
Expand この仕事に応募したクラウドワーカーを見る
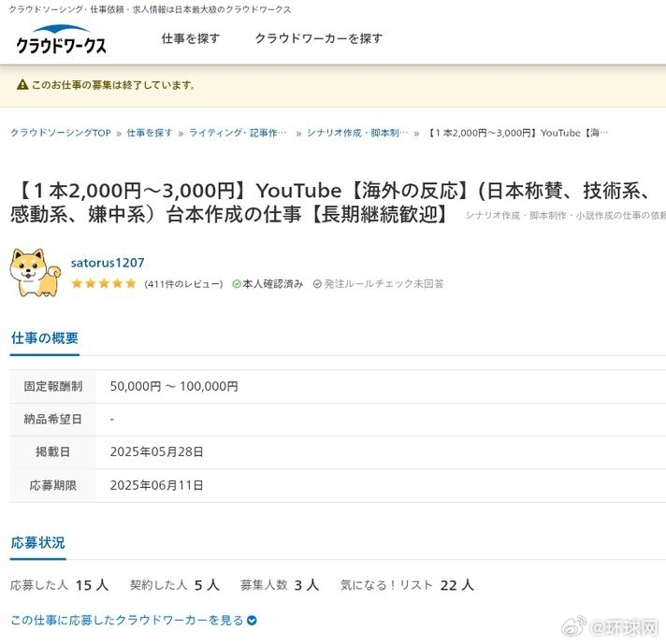[134, 621]
